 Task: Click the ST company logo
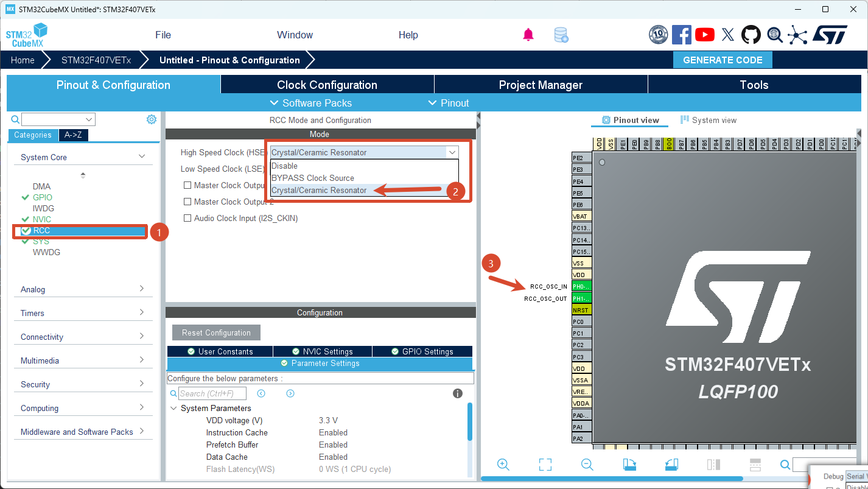(830, 35)
